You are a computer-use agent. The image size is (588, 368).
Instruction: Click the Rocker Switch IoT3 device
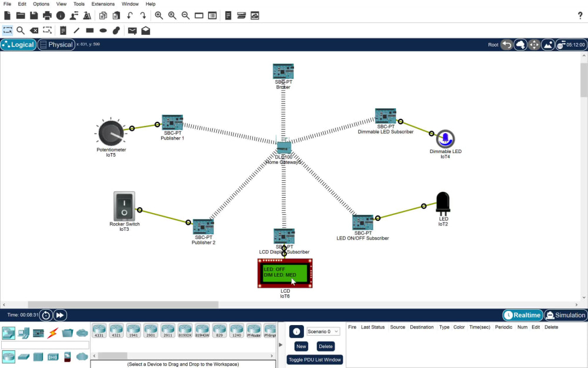tap(124, 206)
